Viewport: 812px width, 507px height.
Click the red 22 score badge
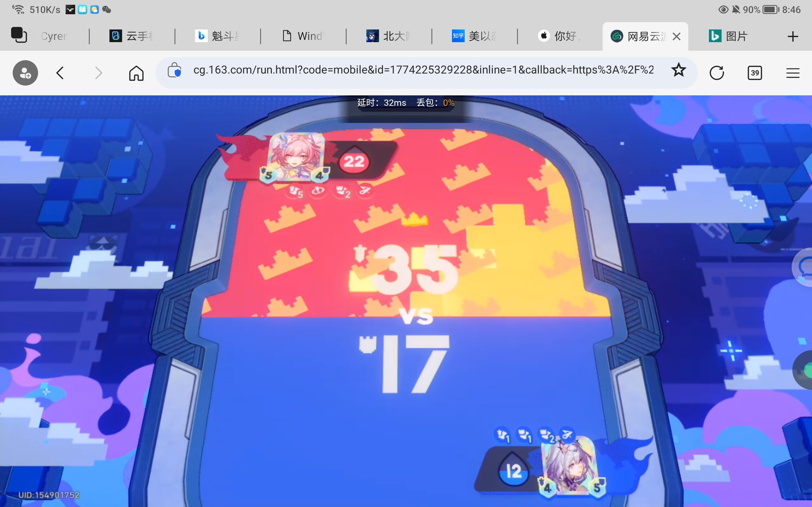[354, 162]
